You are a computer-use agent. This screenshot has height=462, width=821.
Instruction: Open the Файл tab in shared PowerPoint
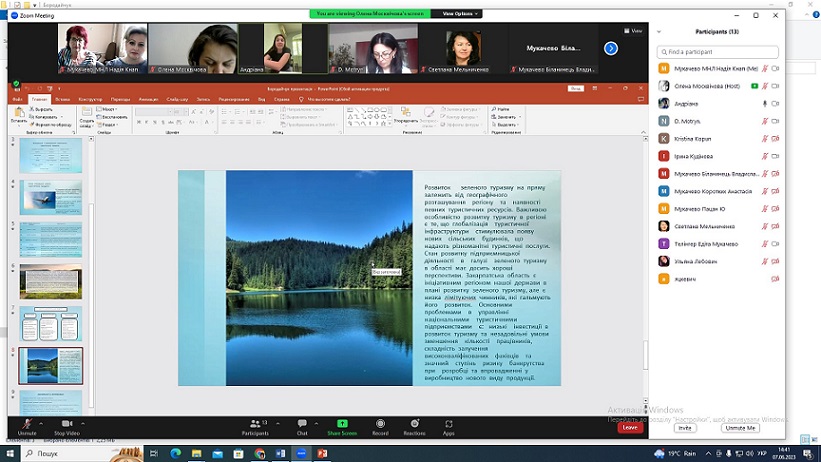[x=17, y=99]
